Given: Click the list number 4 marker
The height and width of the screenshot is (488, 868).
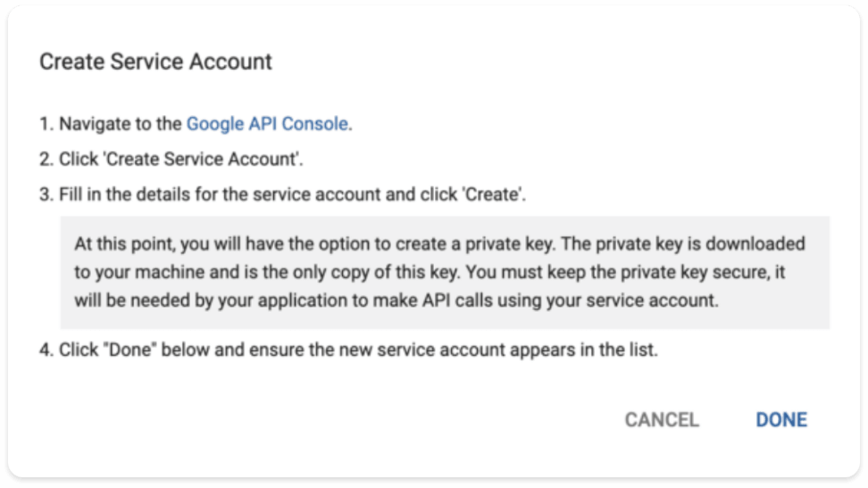Looking at the screenshot, I should point(46,350).
